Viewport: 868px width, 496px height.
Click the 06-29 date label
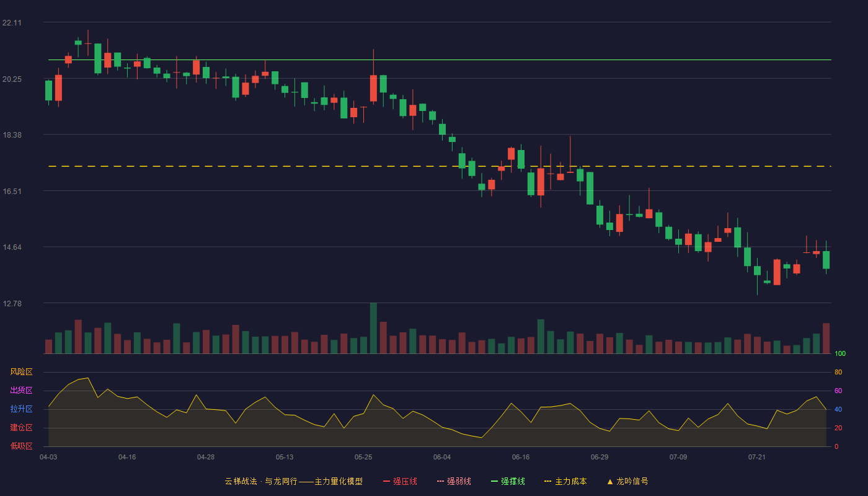(600, 457)
